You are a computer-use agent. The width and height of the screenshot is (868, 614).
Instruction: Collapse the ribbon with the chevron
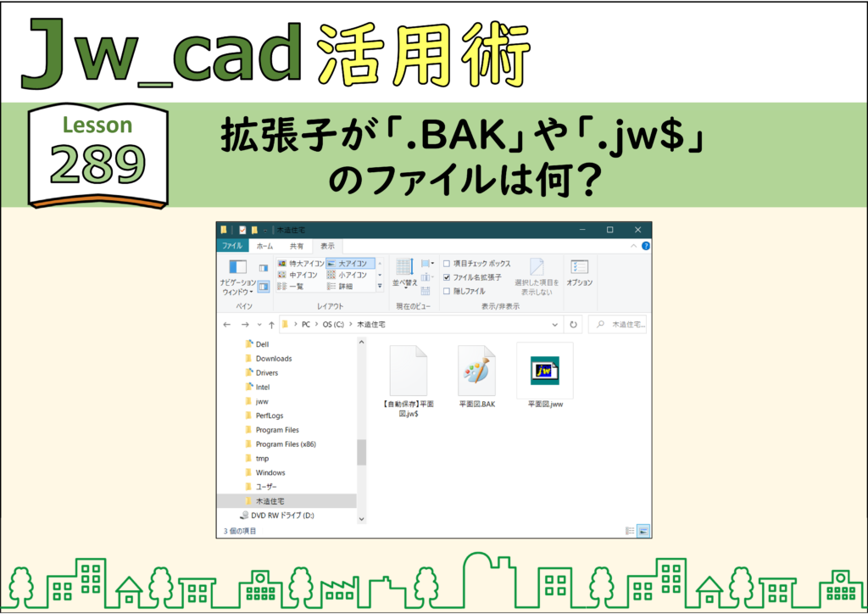point(633,246)
